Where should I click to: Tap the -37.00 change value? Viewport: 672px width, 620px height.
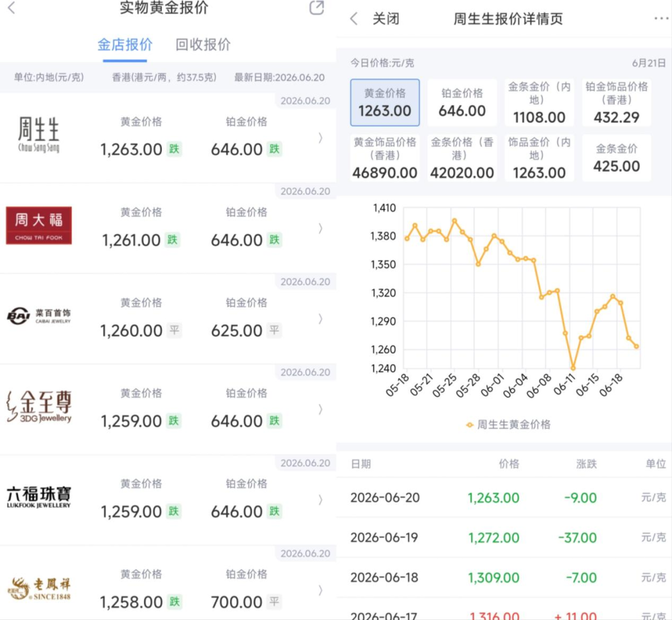[577, 538]
